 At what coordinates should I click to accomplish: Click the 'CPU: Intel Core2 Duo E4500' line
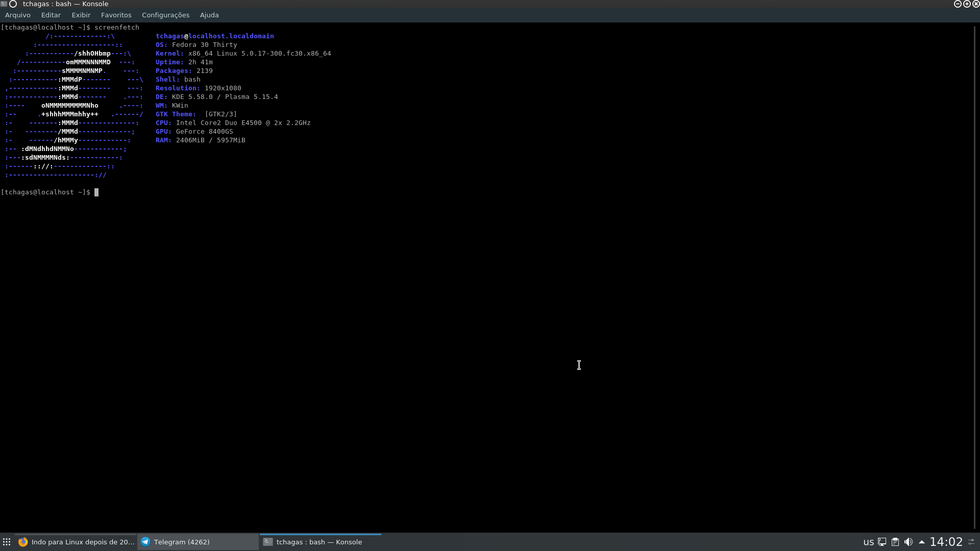coord(233,123)
